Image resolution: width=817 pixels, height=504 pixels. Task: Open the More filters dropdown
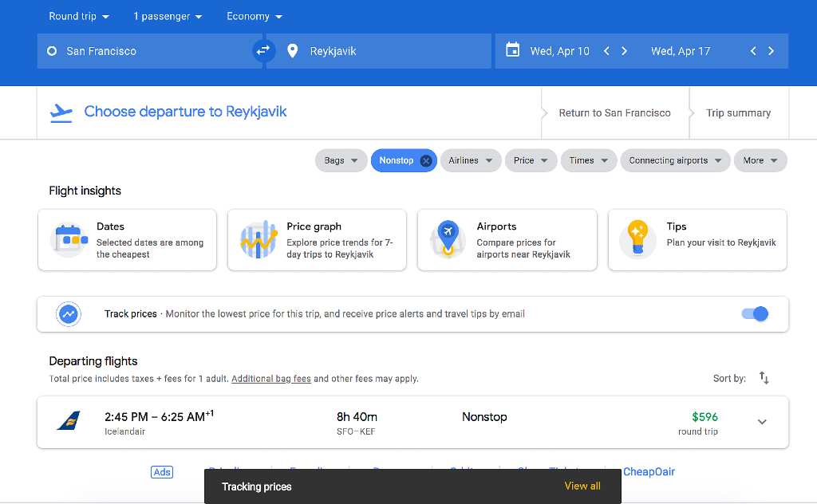(760, 160)
